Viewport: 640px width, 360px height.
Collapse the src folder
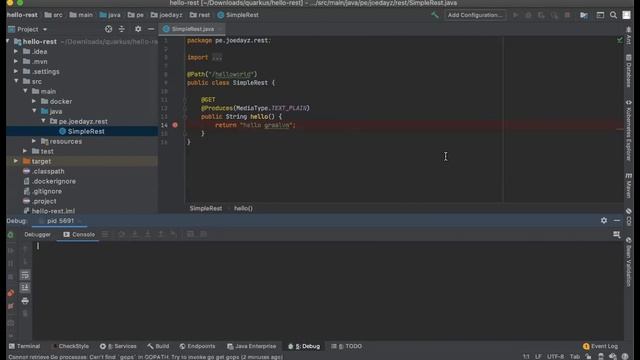tap(16, 81)
